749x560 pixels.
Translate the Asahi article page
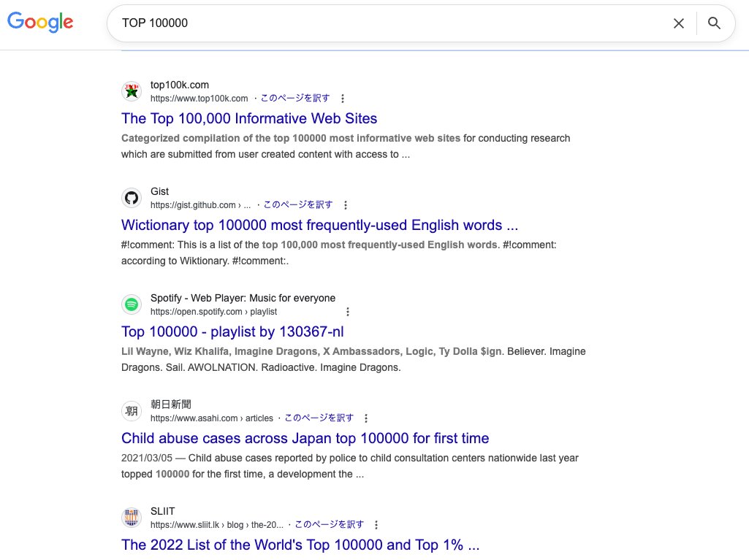(319, 418)
